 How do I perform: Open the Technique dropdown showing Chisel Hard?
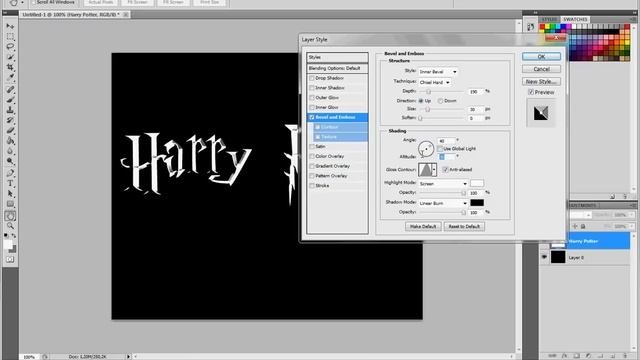tap(435, 82)
